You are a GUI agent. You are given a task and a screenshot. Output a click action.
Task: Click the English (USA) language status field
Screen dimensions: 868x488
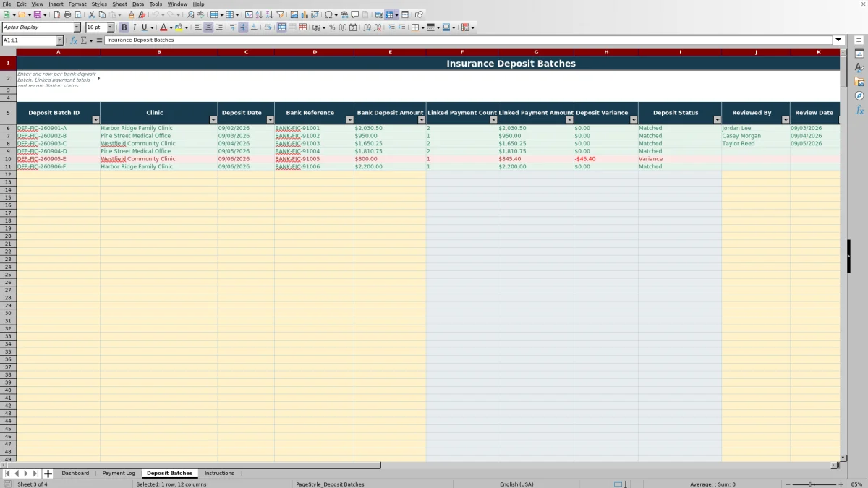click(x=516, y=484)
